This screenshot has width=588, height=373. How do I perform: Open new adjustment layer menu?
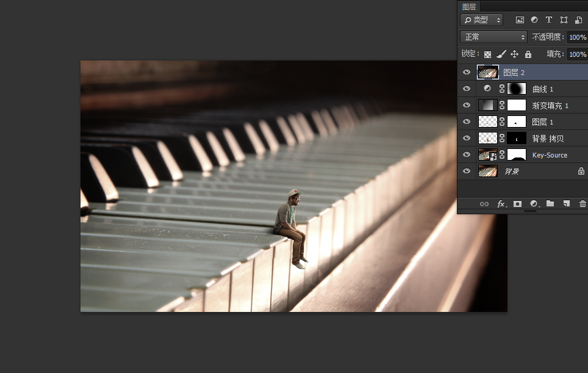(534, 204)
